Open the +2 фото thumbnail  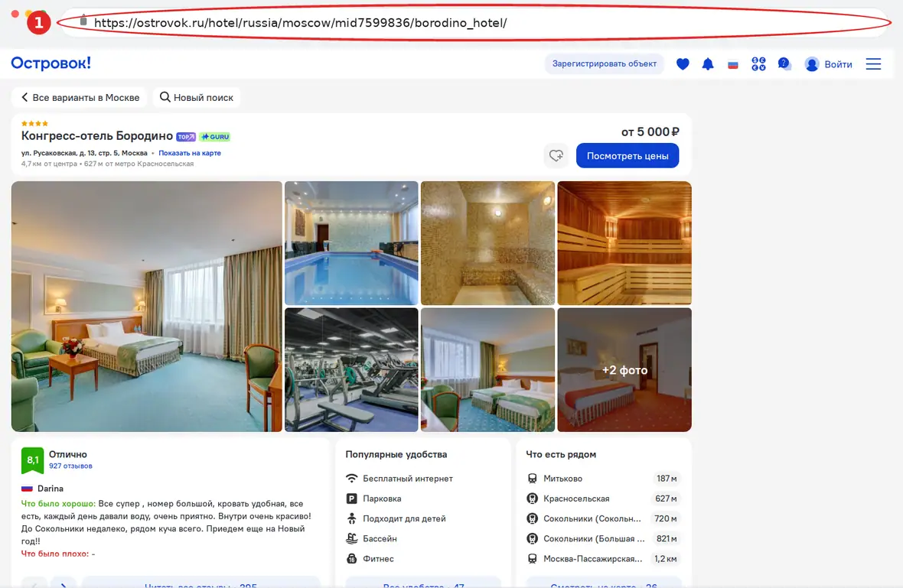(624, 369)
